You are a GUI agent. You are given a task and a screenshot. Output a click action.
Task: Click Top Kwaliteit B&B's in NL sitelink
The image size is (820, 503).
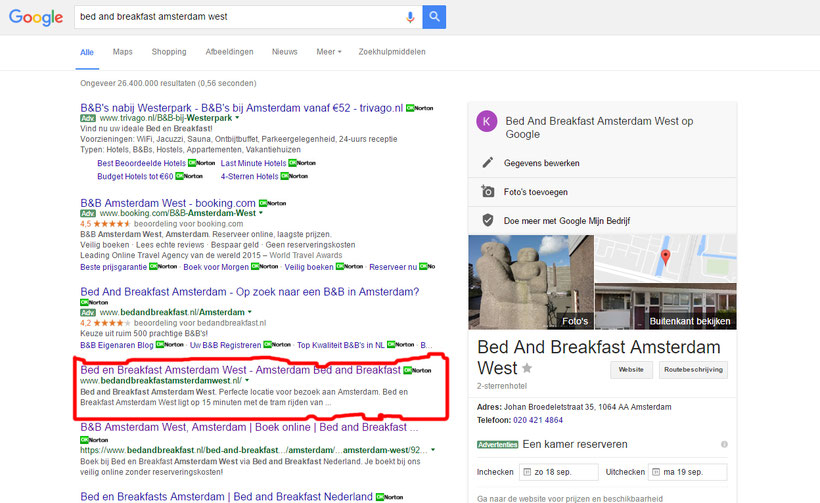(340, 345)
